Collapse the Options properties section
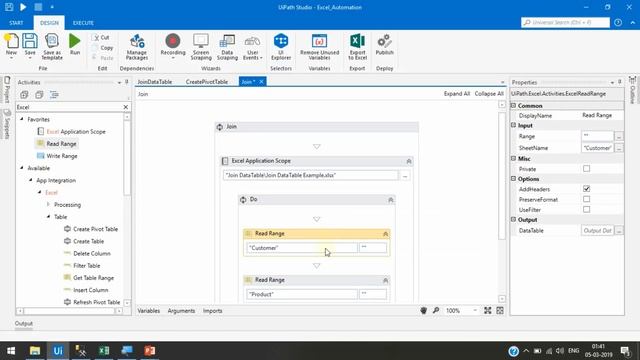 point(513,179)
